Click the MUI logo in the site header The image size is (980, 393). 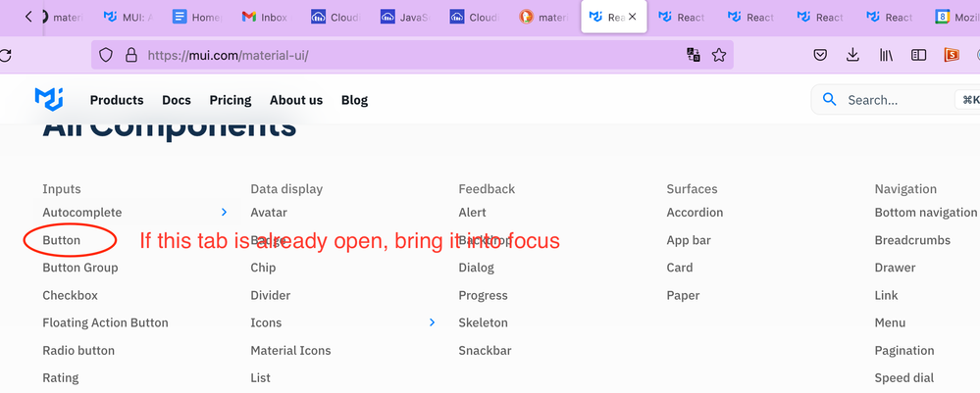(49, 99)
